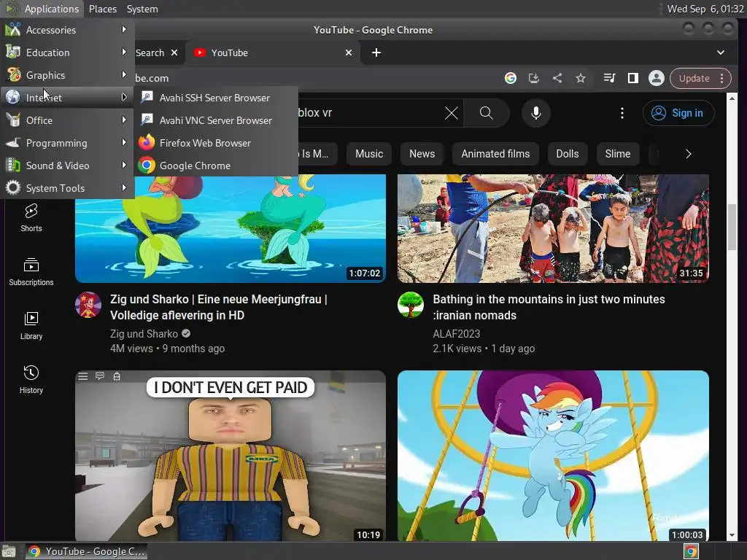Image resolution: width=747 pixels, height=560 pixels.
Task: Launch Avahi SSH Server Browser
Action: (x=216, y=98)
